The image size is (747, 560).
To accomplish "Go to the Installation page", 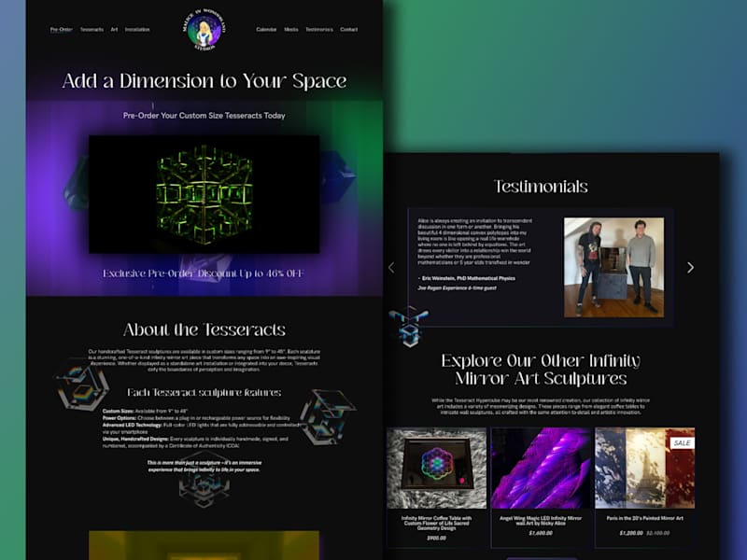I will pyautogui.click(x=137, y=30).
